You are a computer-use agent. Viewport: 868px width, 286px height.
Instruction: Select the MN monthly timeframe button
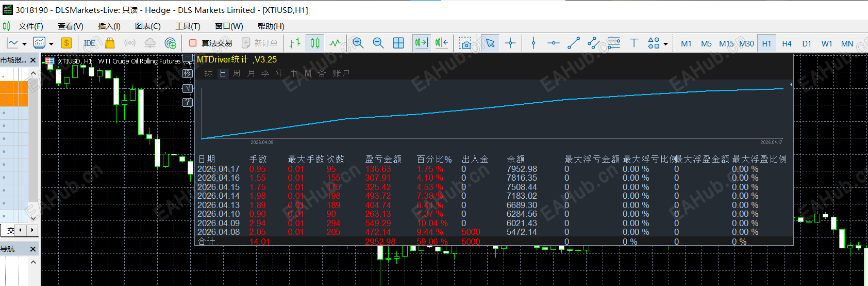tap(847, 44)
